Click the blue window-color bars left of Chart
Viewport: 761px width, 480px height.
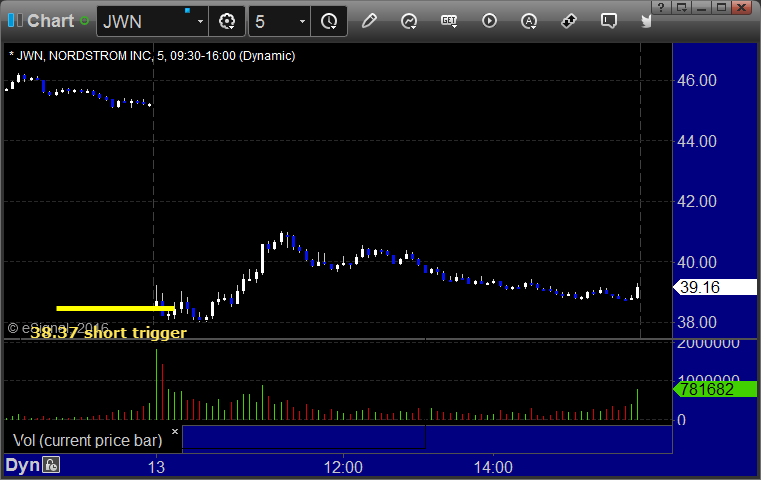click(x=15, y=20)
